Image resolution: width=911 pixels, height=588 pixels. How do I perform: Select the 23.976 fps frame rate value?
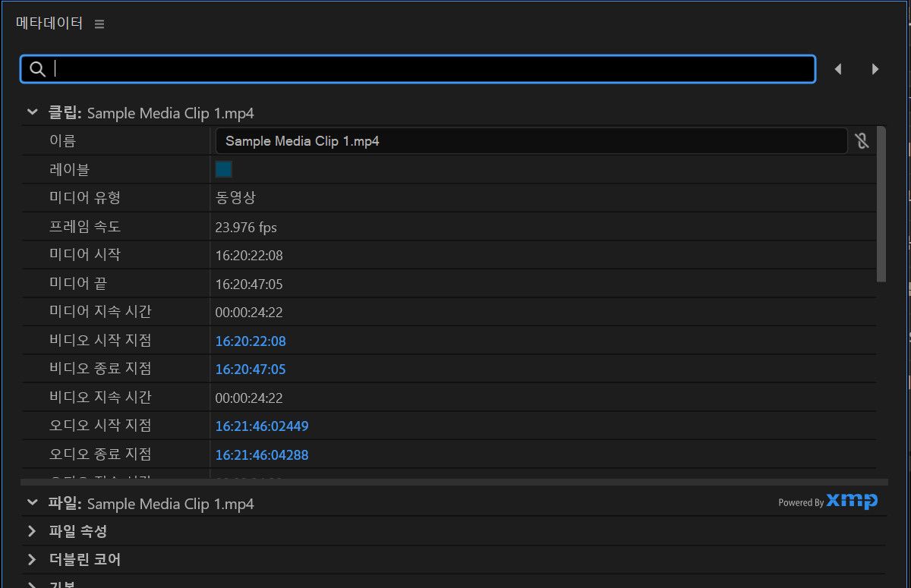coord(246,227)
